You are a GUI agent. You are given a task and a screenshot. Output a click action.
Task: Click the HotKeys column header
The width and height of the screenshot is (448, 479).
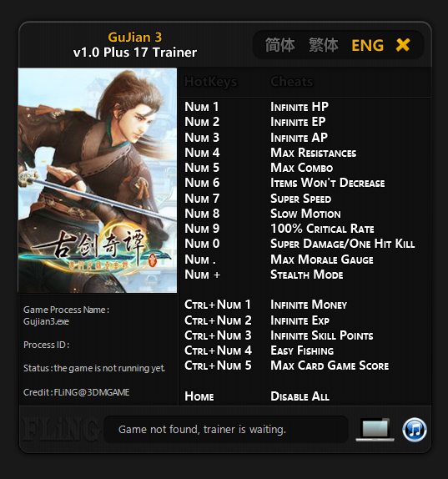[x=211, y=82]
